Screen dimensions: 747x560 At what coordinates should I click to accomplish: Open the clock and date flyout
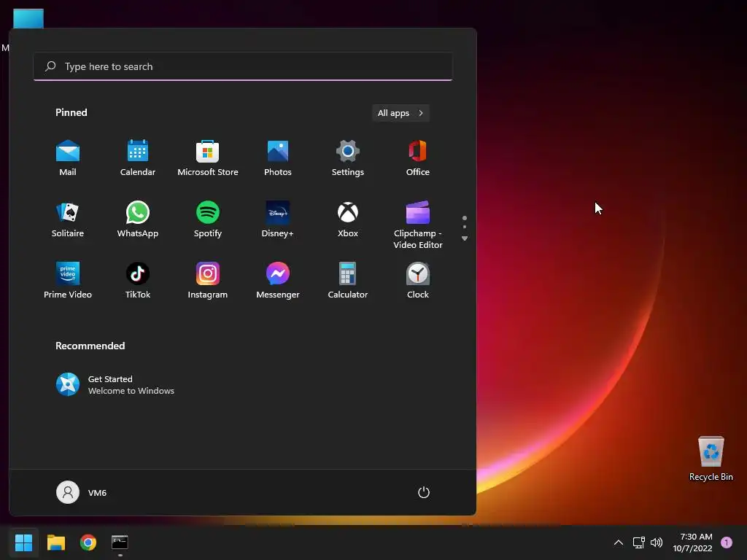[x=692, y=542]
